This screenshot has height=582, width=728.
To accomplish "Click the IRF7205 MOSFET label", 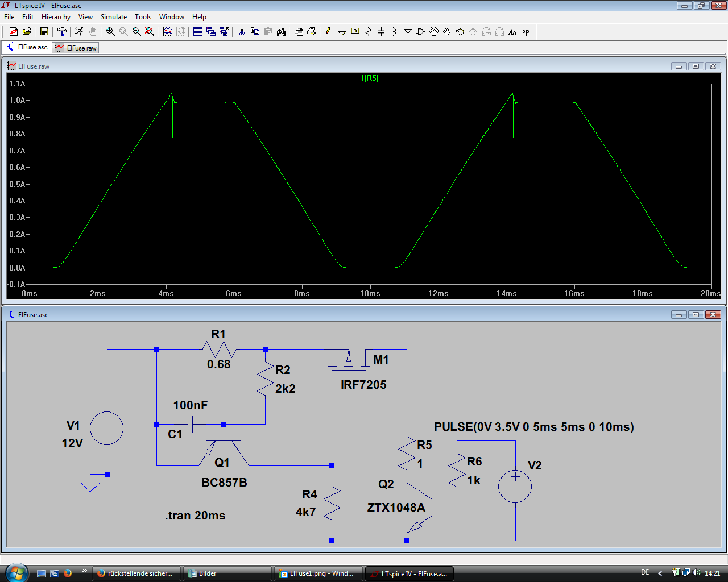I will pos(363,385).
